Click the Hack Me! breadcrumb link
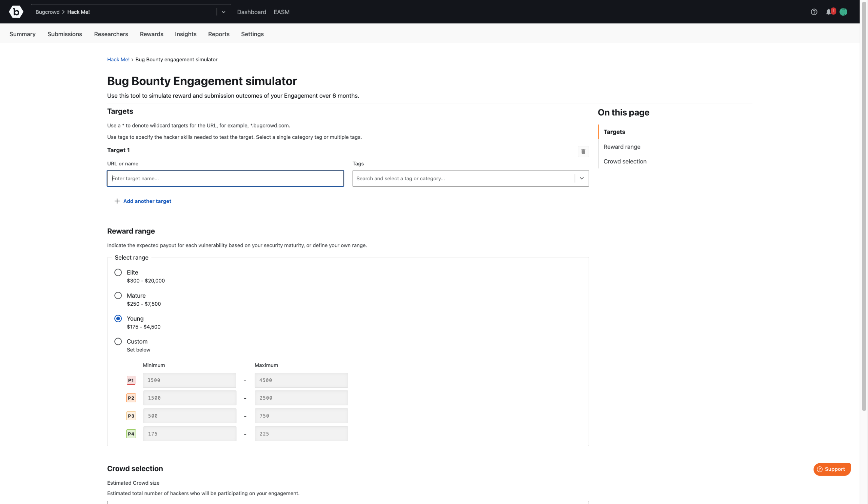Viewport: 868px width, 504px height. pyautogui.click(x=118, y=60)
